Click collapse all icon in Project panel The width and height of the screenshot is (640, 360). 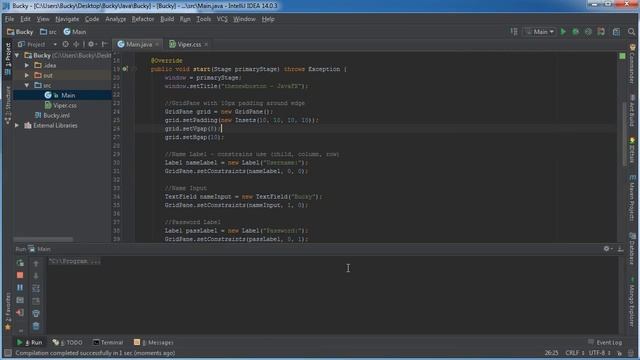(x=76, y=44)
